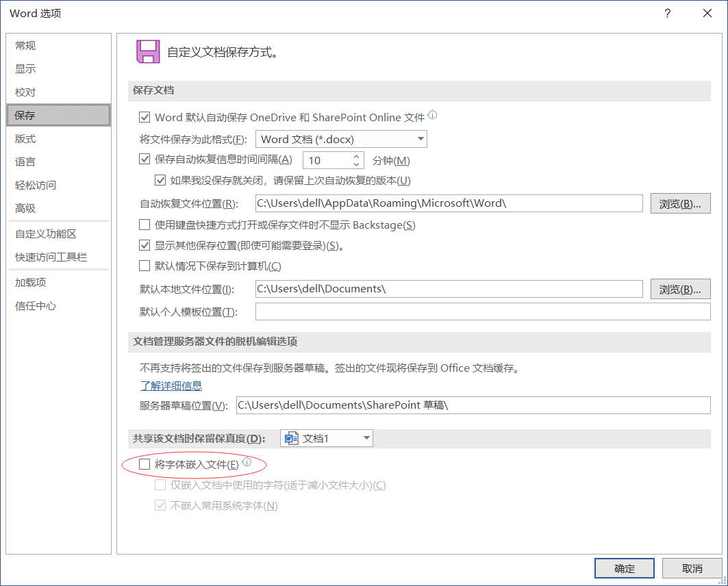Click the empty 默认个人模板位置 field
This screenshot has height=586, width=728.
[x=483, y=311]
